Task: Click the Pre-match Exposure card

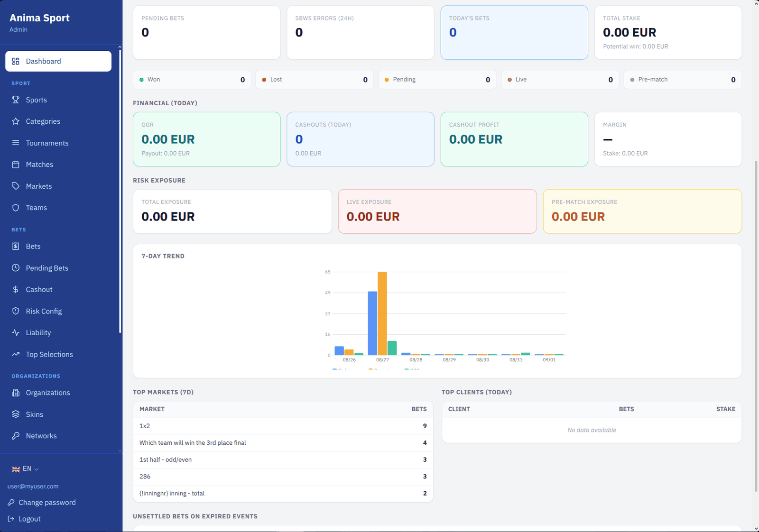Action: point(642,211)
